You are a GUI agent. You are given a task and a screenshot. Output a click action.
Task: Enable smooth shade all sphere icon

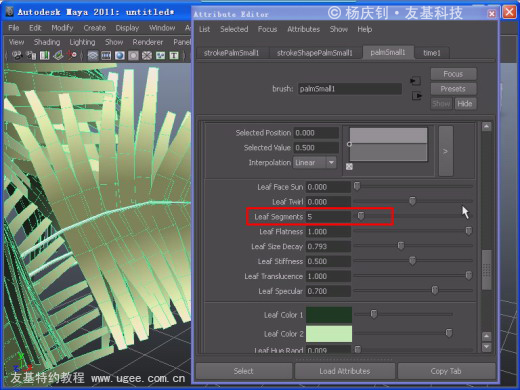pyautogui.click(x=120, y=55)
